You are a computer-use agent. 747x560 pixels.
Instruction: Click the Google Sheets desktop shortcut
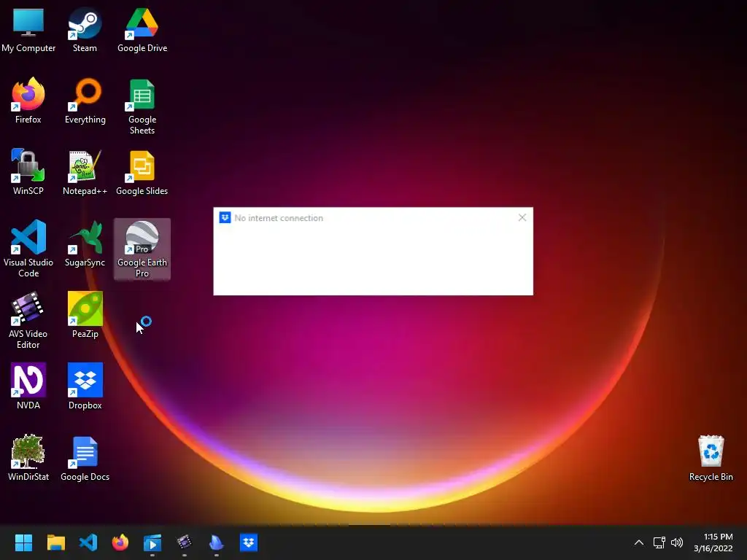pyautogui.click(x=142, y=106)
